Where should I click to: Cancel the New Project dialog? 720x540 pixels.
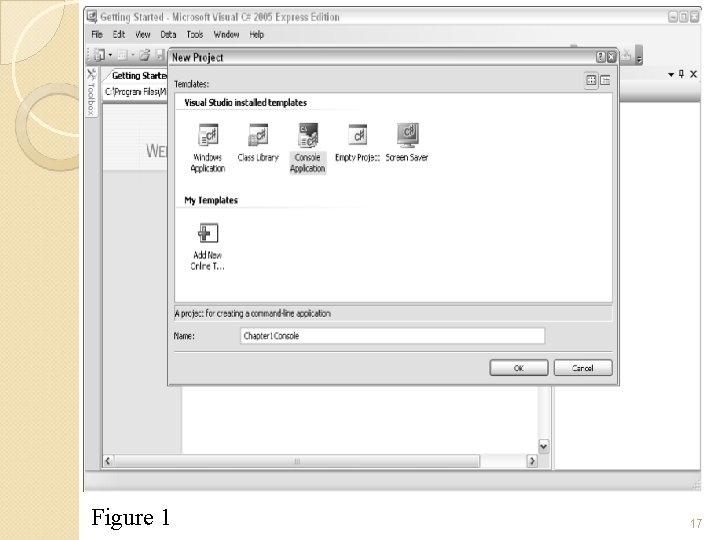pyautogui.click(x=583, y=368)
